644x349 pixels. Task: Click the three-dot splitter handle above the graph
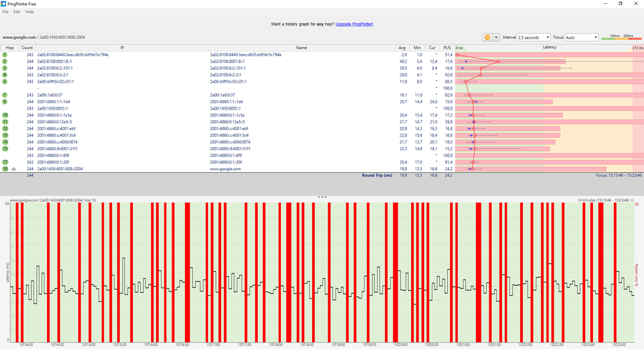tap(322, 196)
